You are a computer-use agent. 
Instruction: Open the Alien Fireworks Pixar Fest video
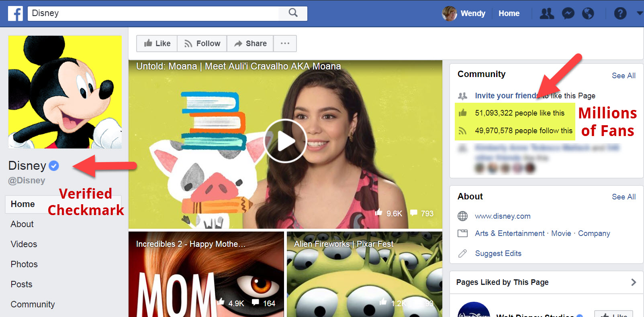364,274
